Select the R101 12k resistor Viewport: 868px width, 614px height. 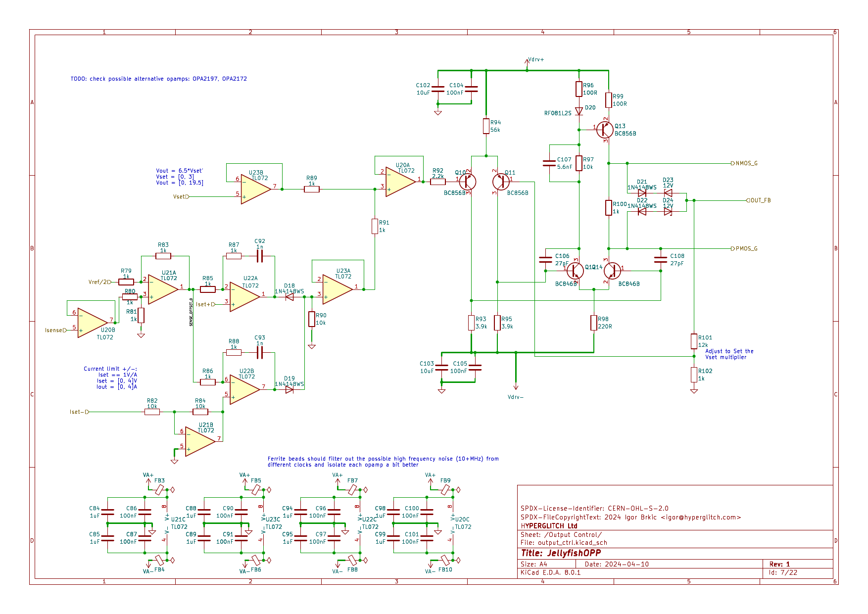(x=694, y=341)
